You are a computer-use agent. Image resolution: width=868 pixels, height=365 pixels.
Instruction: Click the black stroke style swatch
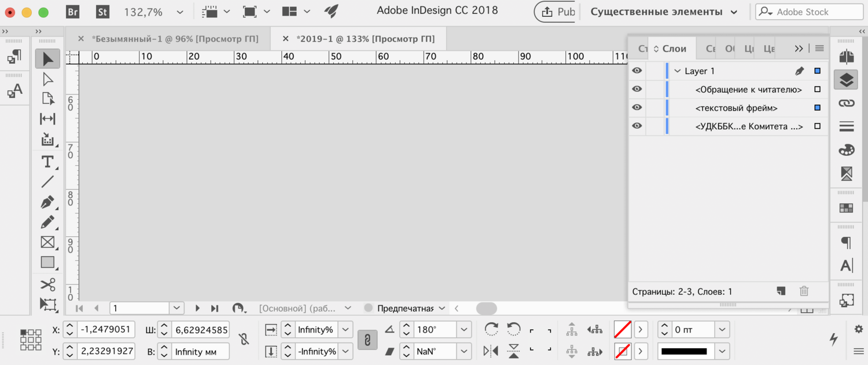coord(683,351)
